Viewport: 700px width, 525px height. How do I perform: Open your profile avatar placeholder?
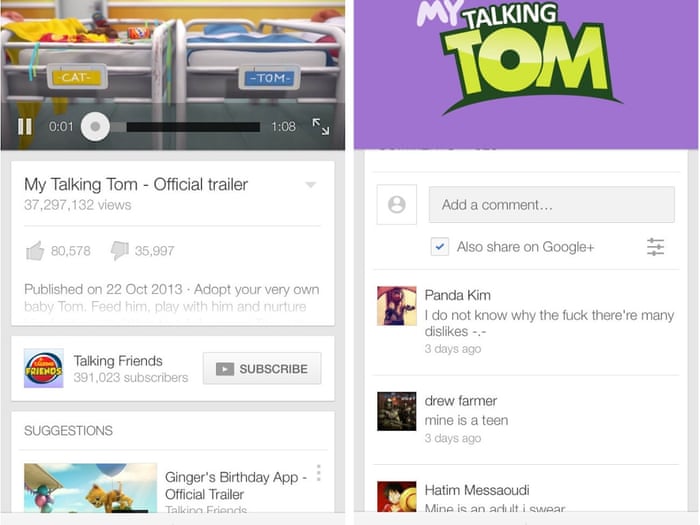coord(396,205)
